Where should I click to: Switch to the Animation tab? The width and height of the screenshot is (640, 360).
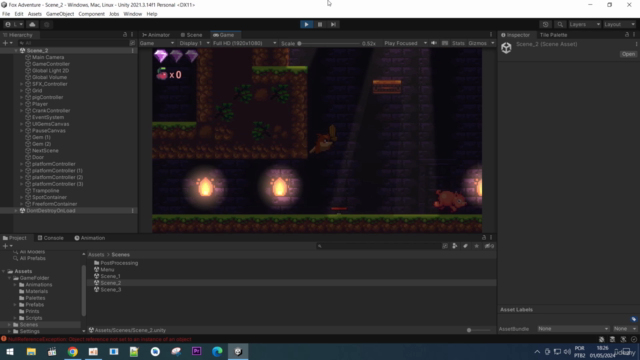[x=90, y=238]
